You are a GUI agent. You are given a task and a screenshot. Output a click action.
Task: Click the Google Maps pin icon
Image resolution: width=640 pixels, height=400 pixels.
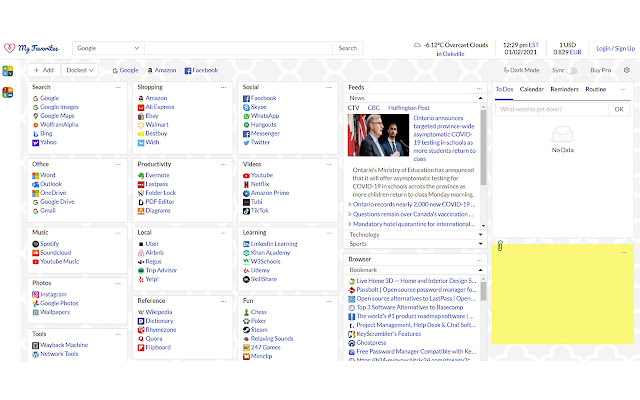click(36, 116)
